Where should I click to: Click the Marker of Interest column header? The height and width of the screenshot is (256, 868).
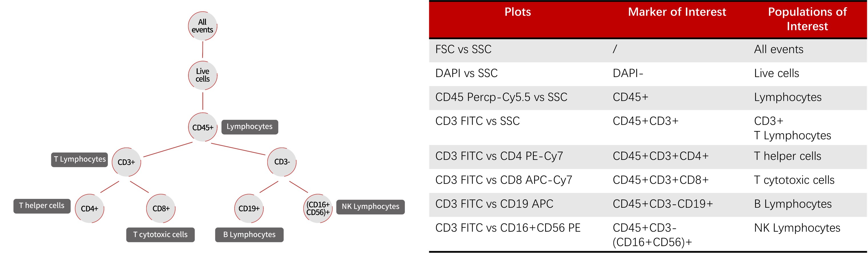677,12
